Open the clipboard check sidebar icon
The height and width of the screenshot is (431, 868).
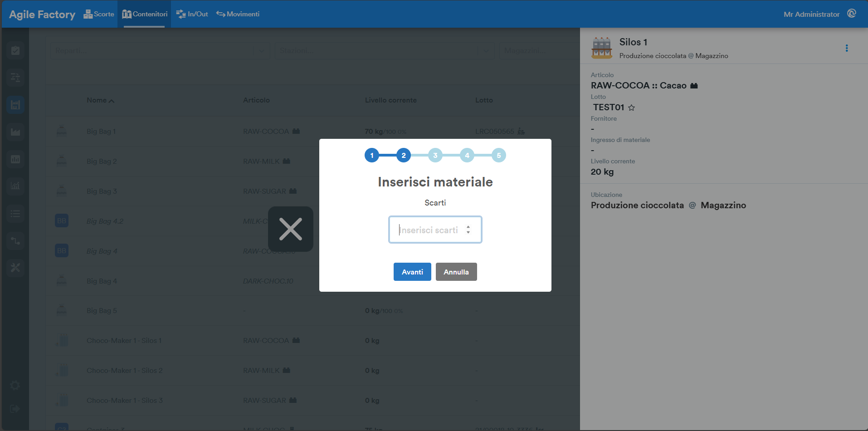pos(15,50)
